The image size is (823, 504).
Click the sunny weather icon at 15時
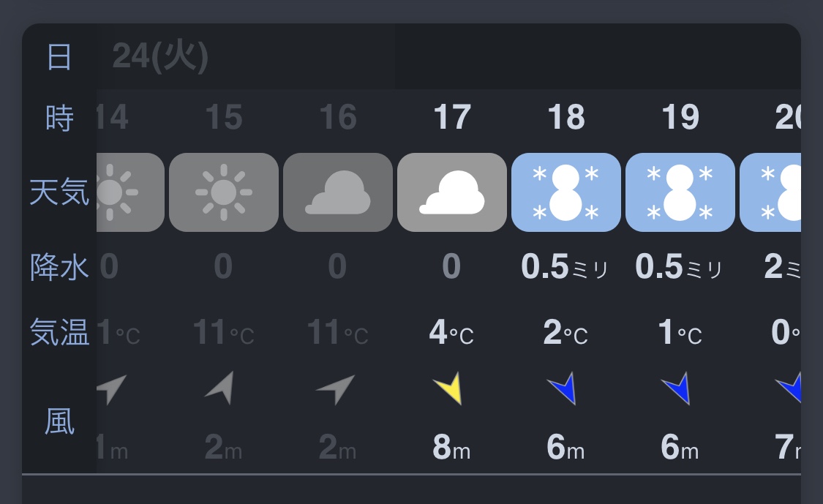tap(224, 192)
